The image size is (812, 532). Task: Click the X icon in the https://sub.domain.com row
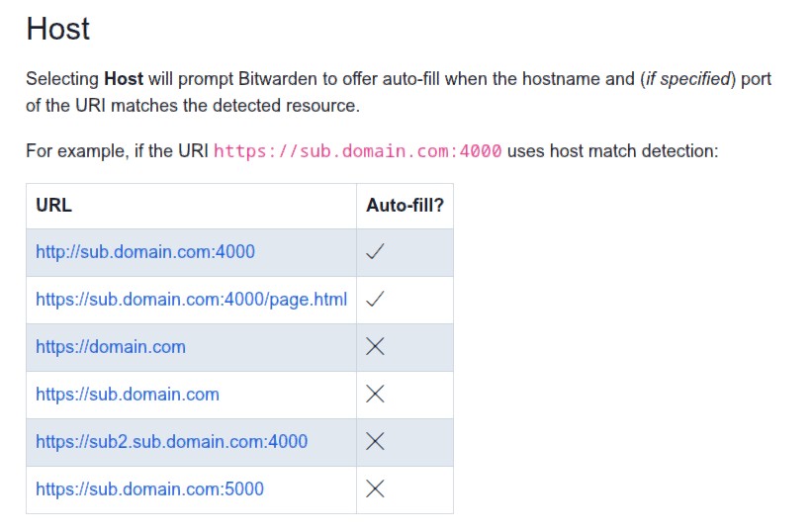coord(375,394)
